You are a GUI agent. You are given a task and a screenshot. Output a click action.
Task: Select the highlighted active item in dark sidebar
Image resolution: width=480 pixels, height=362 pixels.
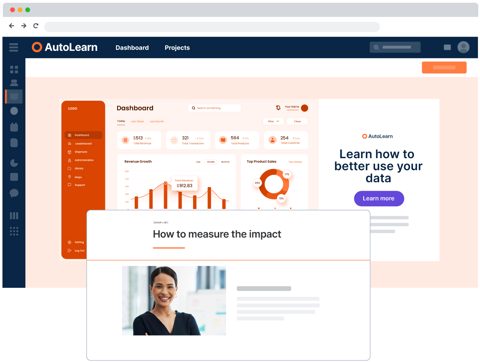pos(14,97)
